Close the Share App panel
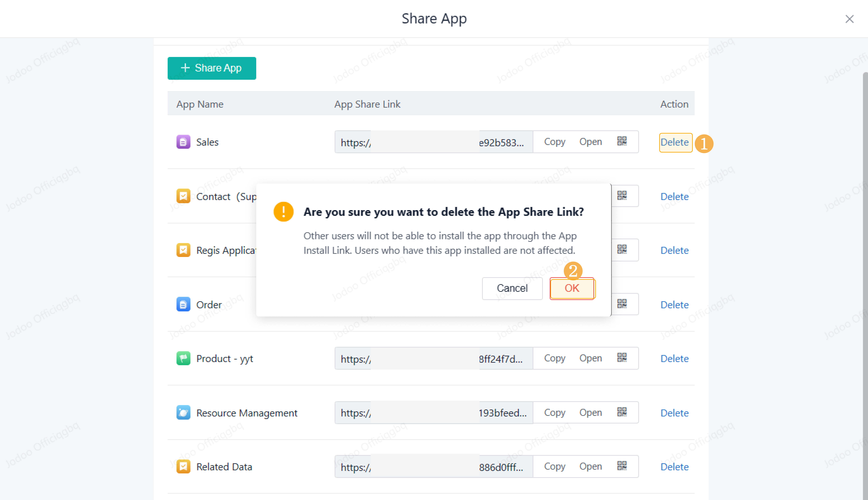868x500 pixels. tap(849, 19)
